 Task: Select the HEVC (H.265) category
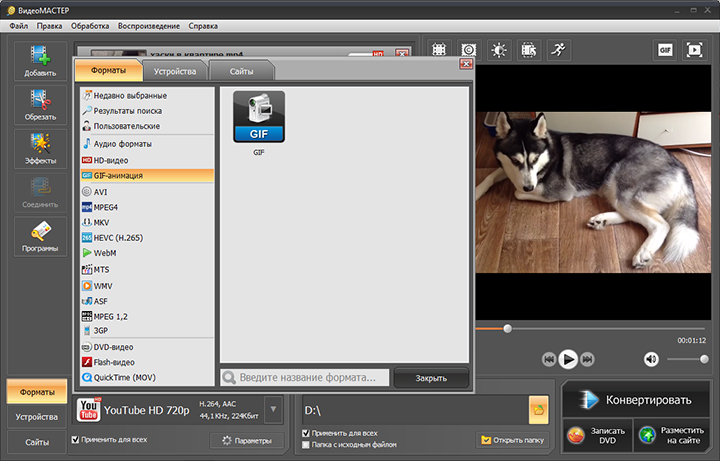(147, 238)
